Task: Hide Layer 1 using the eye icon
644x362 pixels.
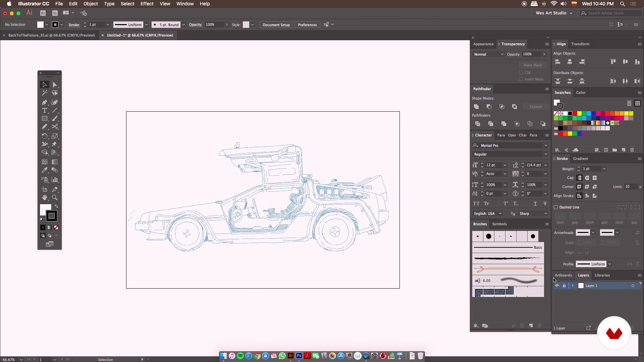Action: click(557, 286)
